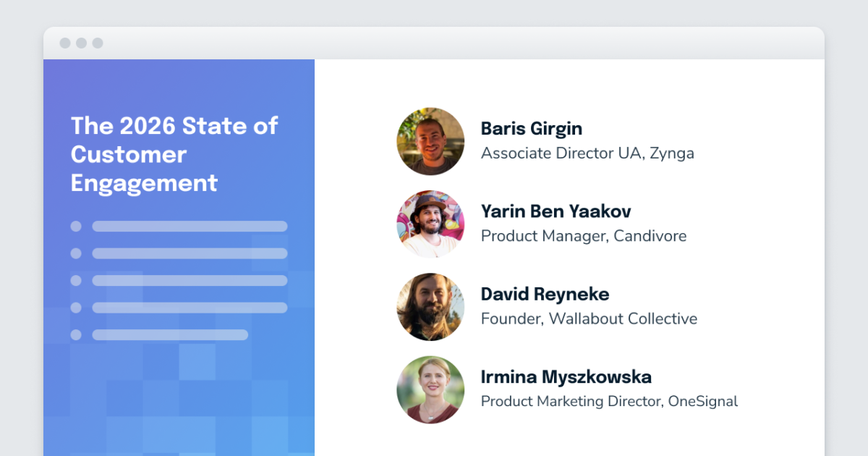Click Baris Girgin's profile photo
This screenshot has height=456, width=868.
(x=430, y=141)
